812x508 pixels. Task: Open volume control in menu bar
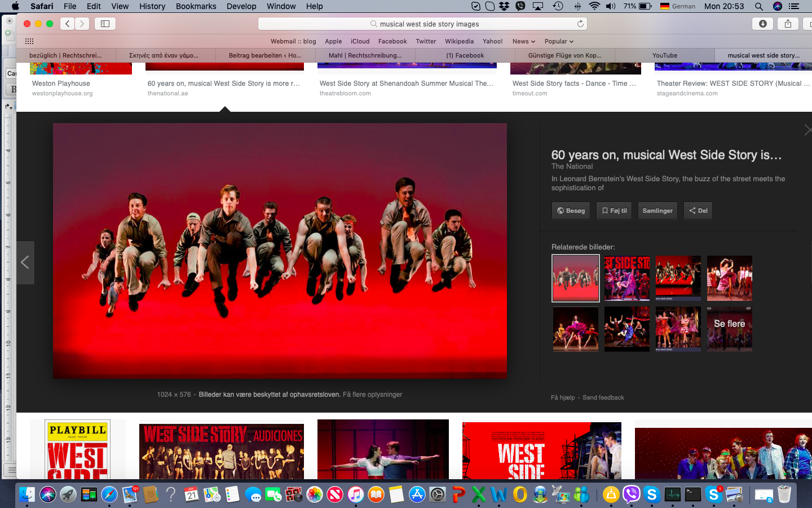[611, 6]
